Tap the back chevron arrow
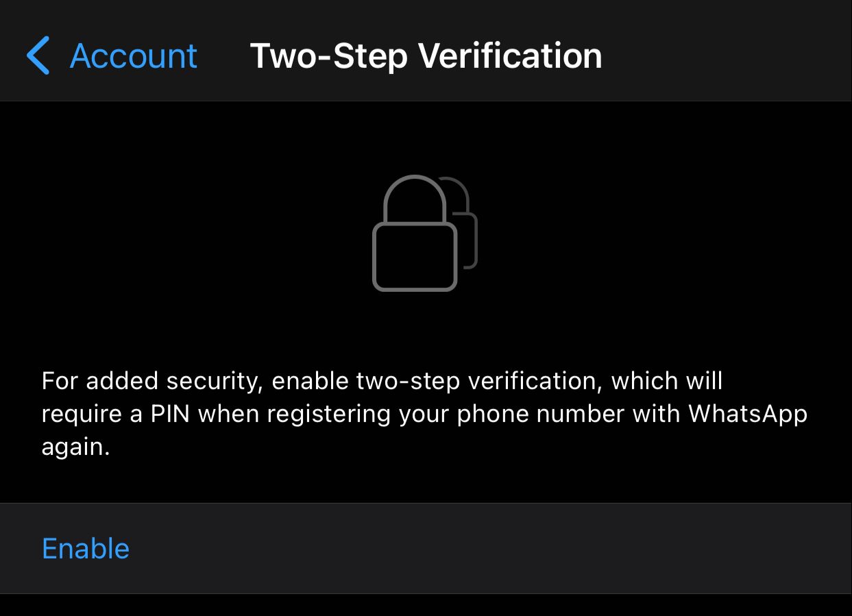 click(38, 56)
